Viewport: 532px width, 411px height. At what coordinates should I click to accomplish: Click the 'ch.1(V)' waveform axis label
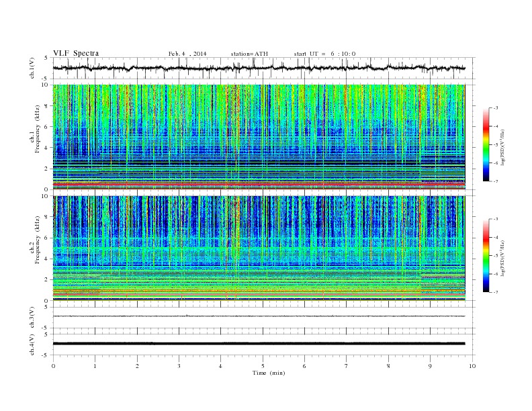tap(32, 68)
